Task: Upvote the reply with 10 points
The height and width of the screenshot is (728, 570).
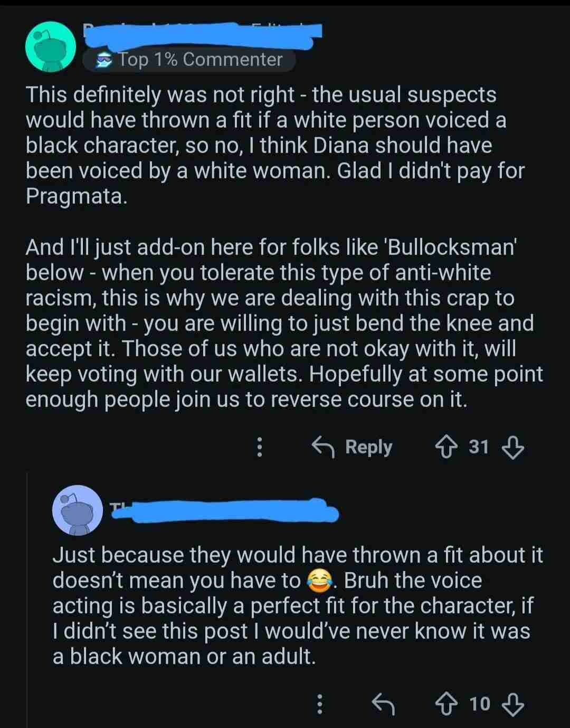Action: (x=446, y=704)
